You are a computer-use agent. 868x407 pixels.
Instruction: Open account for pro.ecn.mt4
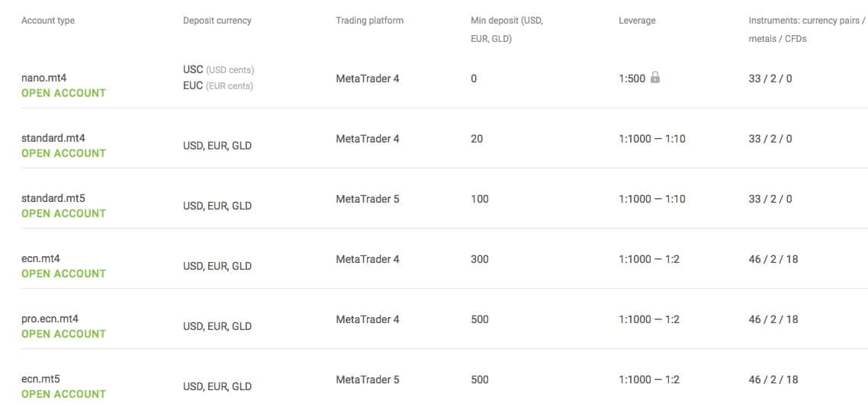pyautogui.click(x=63, y=334)
